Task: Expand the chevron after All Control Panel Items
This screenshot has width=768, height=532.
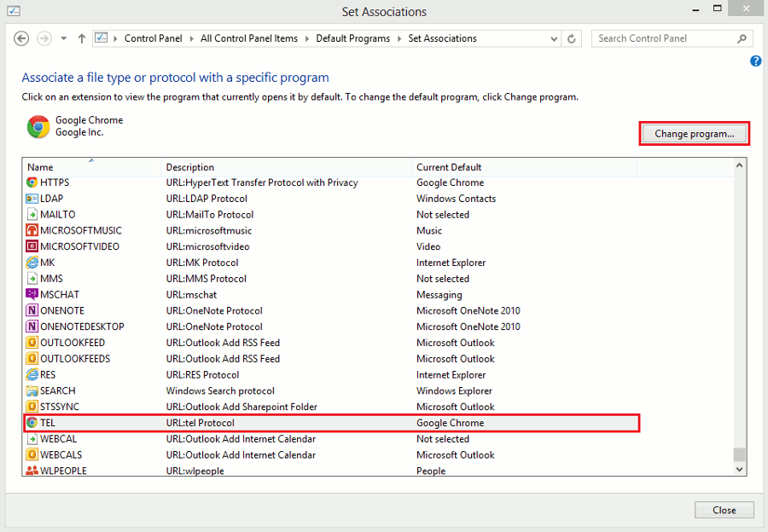Action: [x=306, y=38]
